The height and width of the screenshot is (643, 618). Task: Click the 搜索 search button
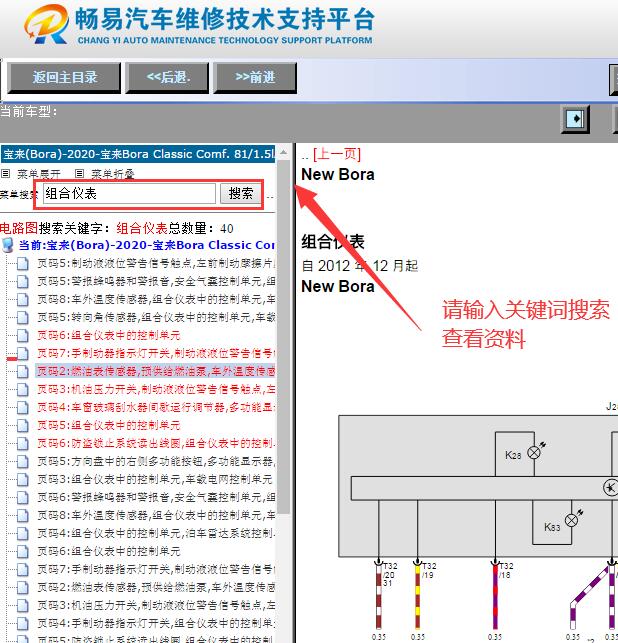pyautogui.click(x=241, y=194)
